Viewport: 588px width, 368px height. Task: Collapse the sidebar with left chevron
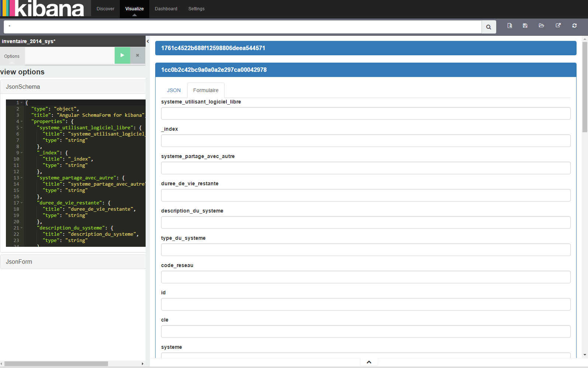point(148,41)
